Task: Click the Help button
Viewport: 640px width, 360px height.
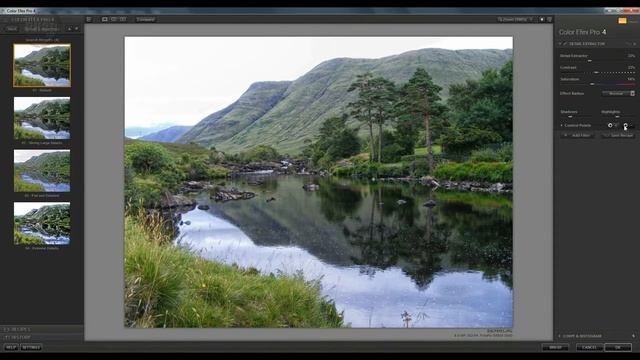Action: (11, 347)
